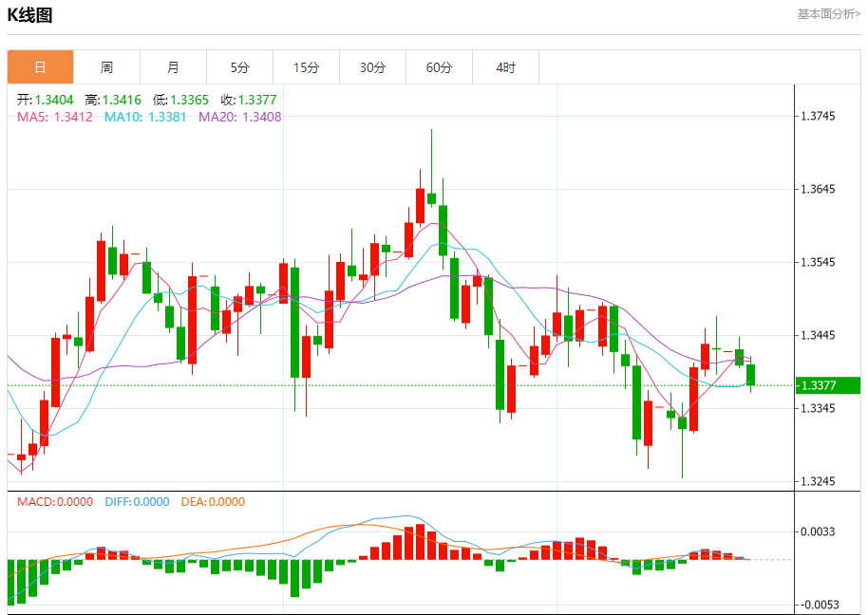The width and height of the screenshot is (868, 615).
Task: Switch to the 月 monthly tab
Action: click(173, 67)
